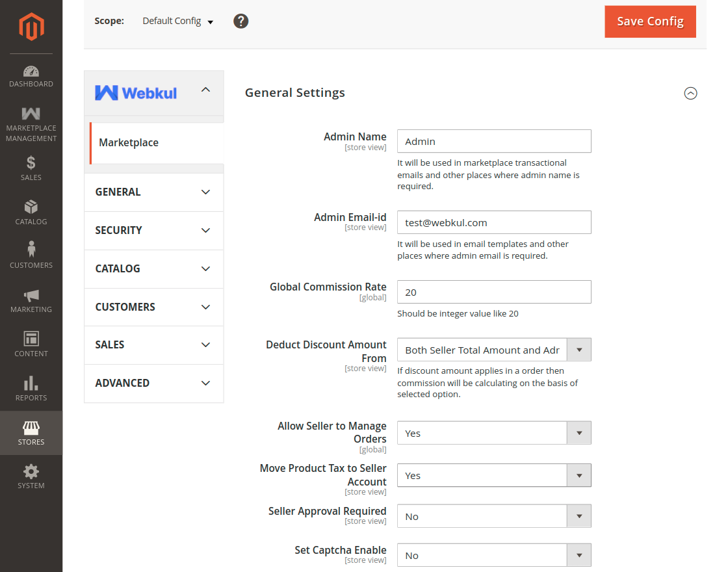Open the Dashboard from sidebar

[x=31, y=76]
